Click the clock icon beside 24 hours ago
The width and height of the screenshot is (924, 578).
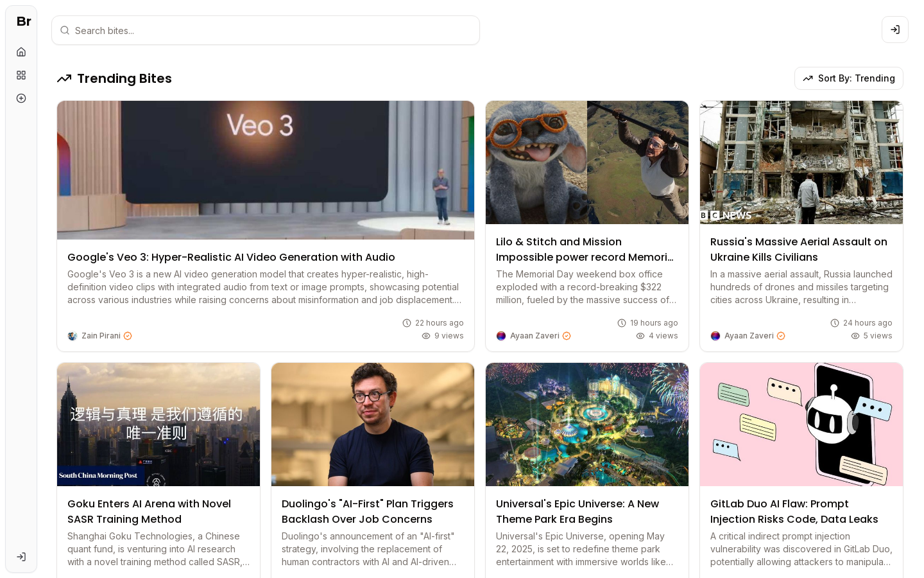(x=835, y=323)
